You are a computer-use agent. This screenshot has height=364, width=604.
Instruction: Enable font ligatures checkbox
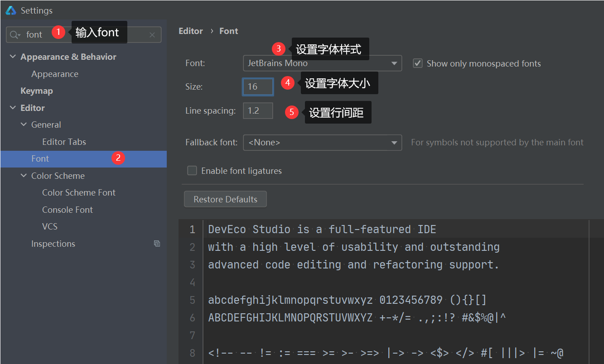tap(192, 171)
